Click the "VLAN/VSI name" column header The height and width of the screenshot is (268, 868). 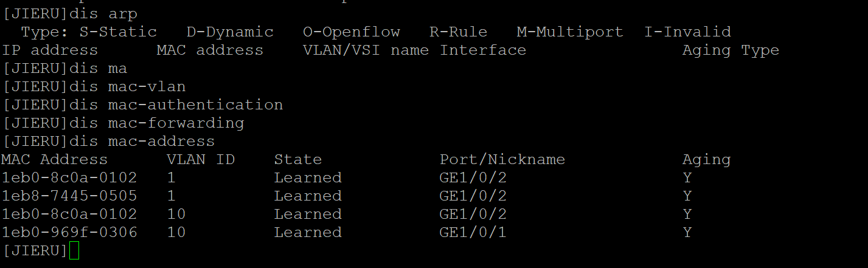tap(366, 50)
